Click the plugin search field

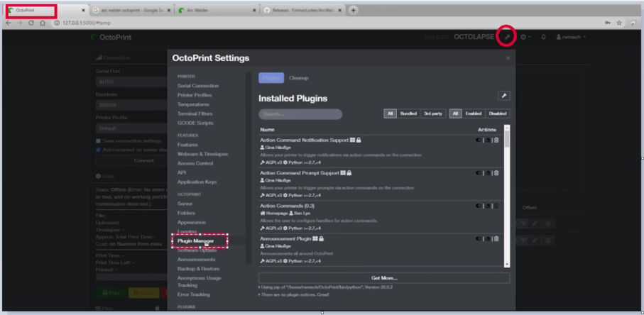click(300, 114)
